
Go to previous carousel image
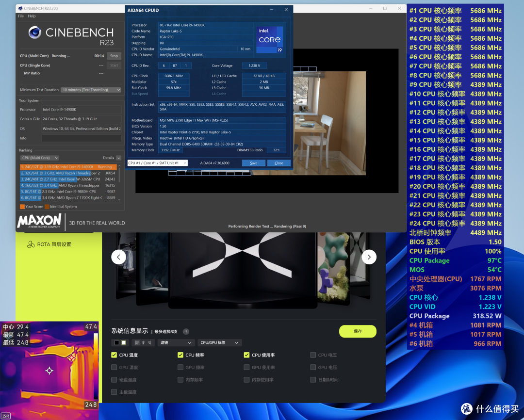119,257
